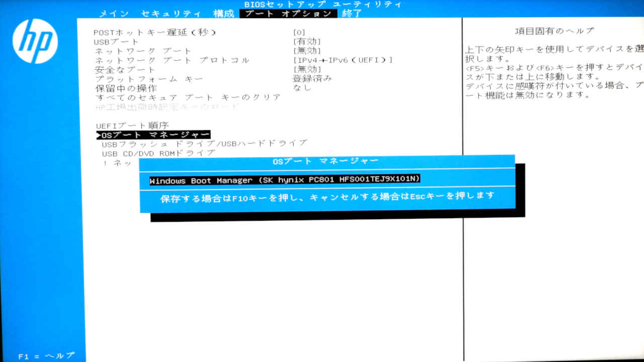644x362 pixels.
Task: Open the 構成 tab
Action: pyautogui.click(x=223, y=14)
